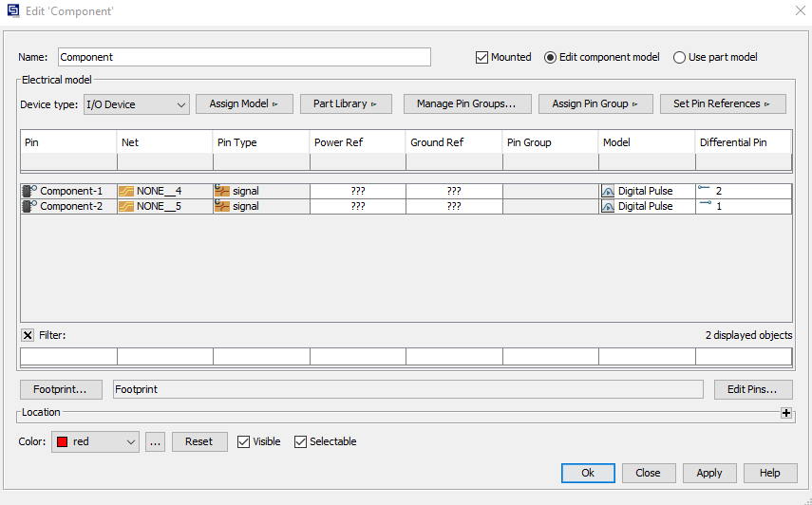Viewport: 812px width, 505px height.
Task: Toggle the Visible checkbox
Action: (244, 441)
